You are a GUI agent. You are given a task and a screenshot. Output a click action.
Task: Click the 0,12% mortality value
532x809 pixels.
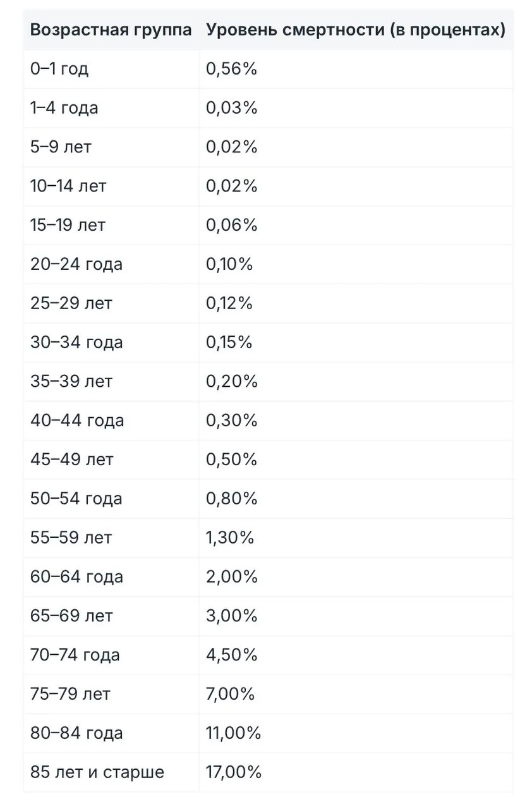click(x=229, y=303)
